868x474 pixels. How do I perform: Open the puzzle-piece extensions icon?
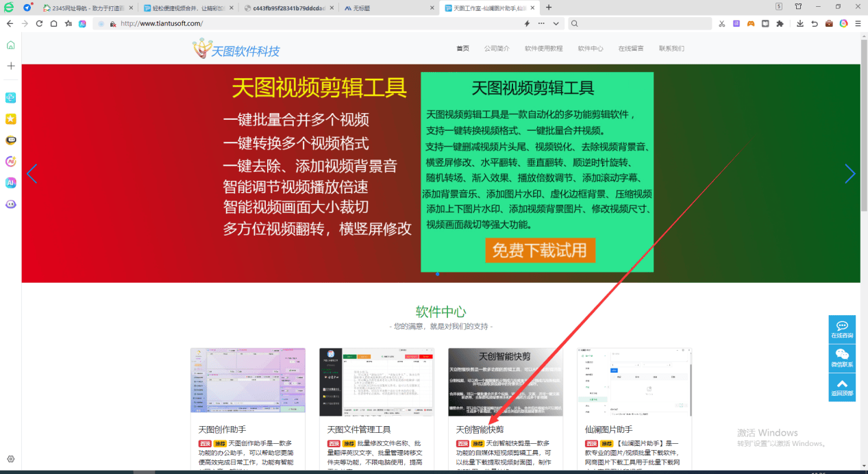pos(779,23)
